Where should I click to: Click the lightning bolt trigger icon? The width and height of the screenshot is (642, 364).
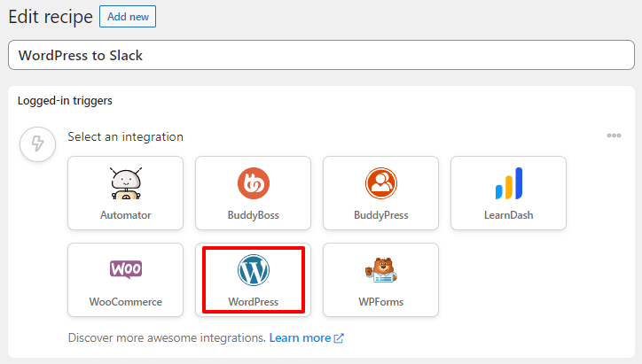[37, 144]
